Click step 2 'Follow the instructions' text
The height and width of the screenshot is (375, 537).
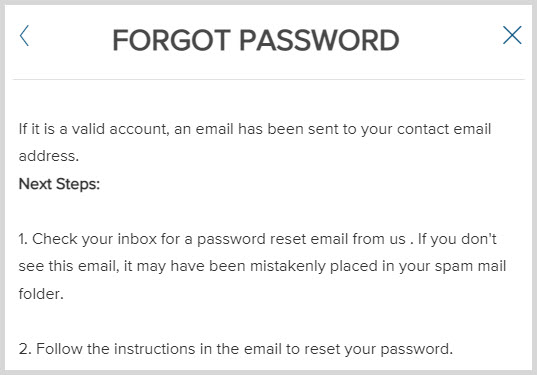[x=236, y=349]
